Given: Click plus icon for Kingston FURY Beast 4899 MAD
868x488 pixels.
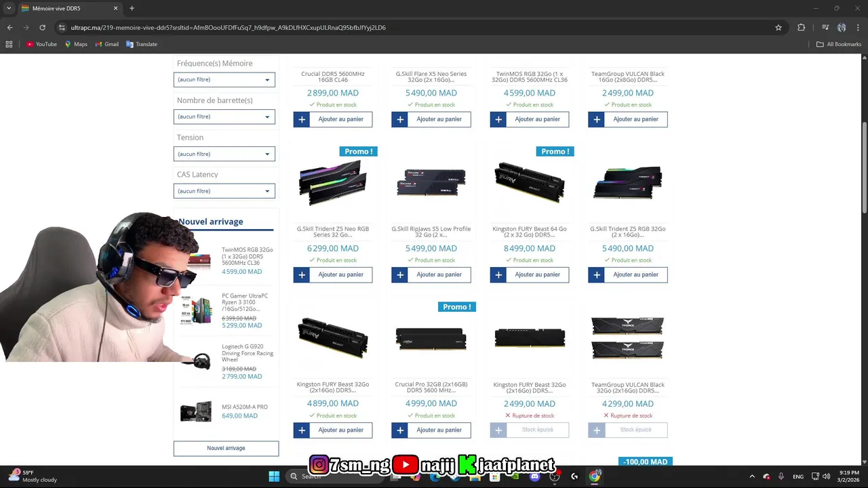Looking at the screenshot, I should click(x=302, y=430).
